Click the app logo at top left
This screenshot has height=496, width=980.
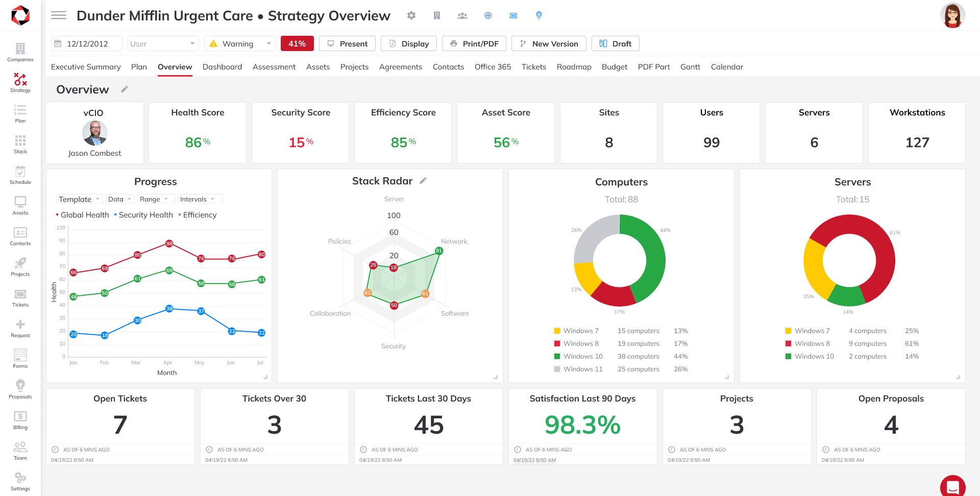[x=20, y=15]
